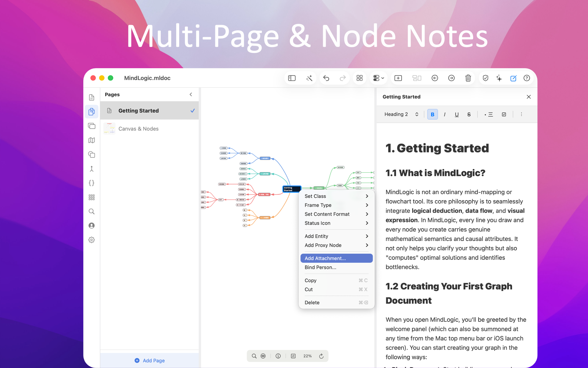Open the four-square grid view icon
588x368 pixels.
tap(359, 78)
